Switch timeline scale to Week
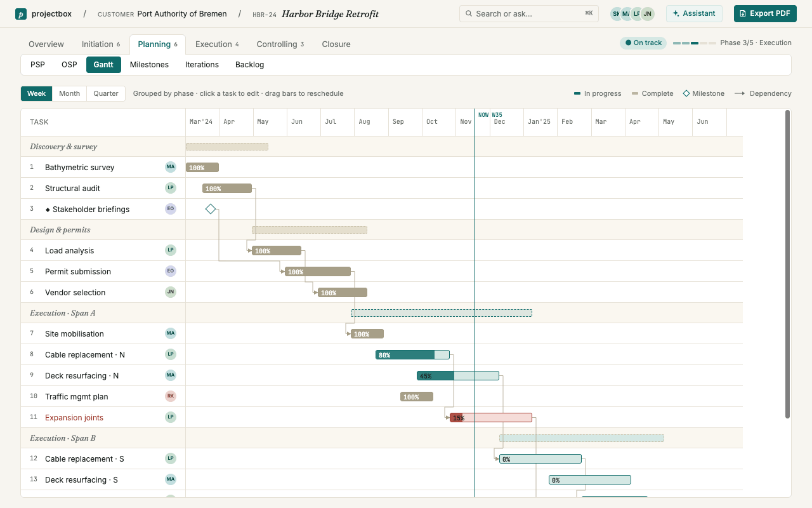 (x=37, y=93)
